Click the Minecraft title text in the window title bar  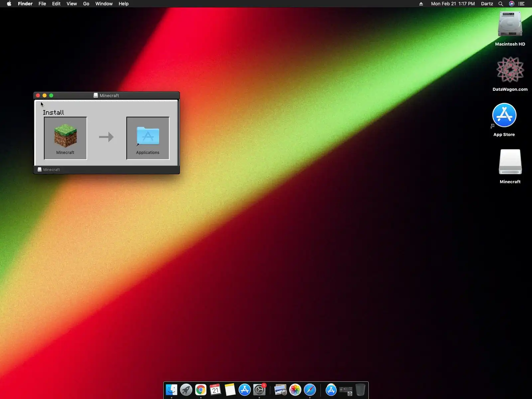point(109,95)
